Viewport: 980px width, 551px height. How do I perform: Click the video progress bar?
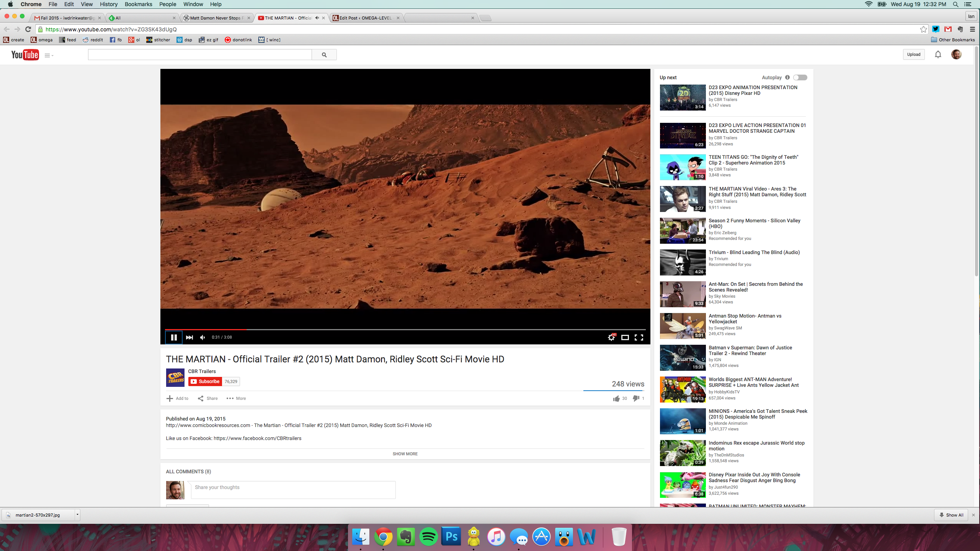405,329
